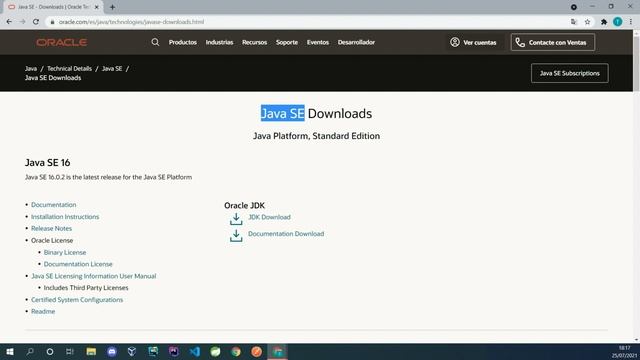Open the Oracle site search icon
This screenshot has width=640, height=360.
tap(155, 42)
